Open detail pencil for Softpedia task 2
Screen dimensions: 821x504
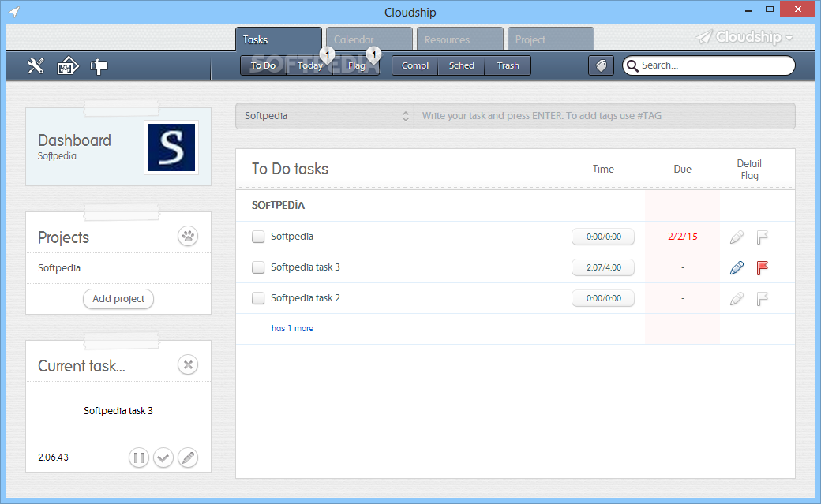(737, 298)
